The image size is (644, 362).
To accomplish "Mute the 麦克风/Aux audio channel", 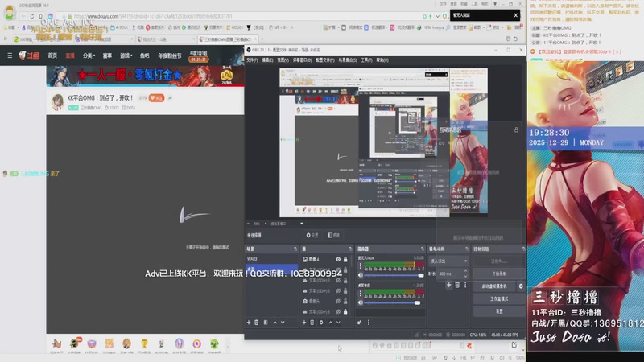I will coord(361,275).
